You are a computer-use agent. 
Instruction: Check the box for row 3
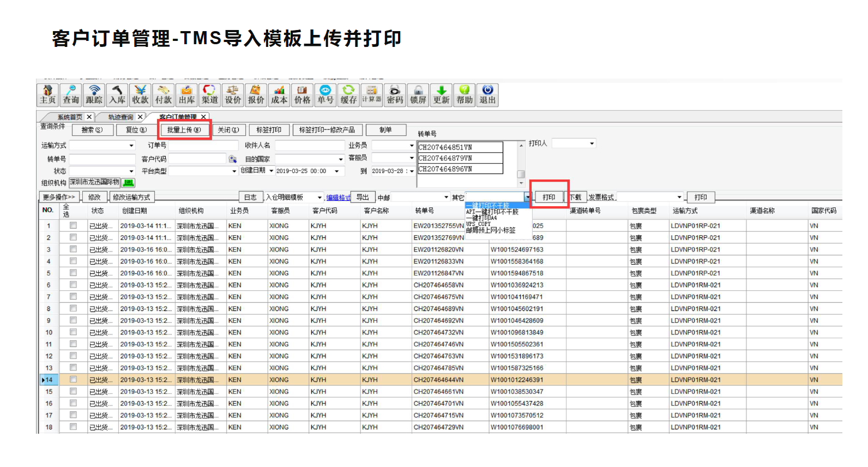73,249
